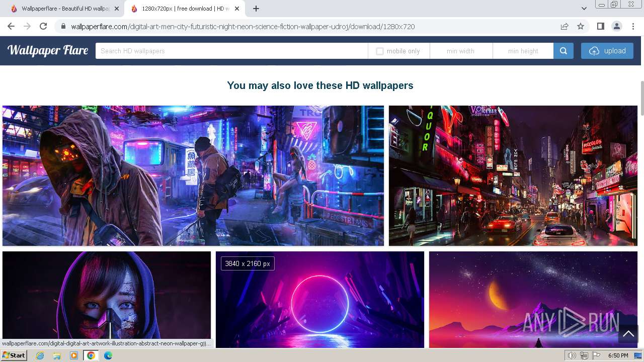
Task: Open File Explorer from the taskbar
Action: tap(57, 355)
